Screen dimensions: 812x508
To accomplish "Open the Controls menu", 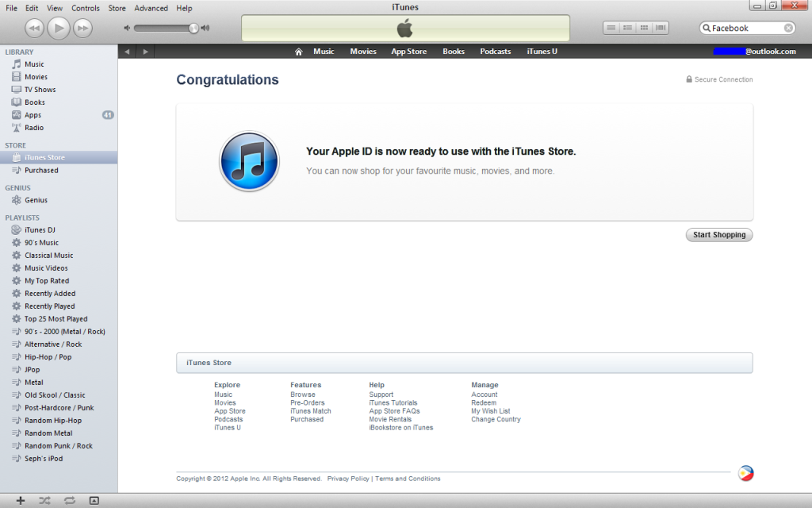I will pos(86,8).
